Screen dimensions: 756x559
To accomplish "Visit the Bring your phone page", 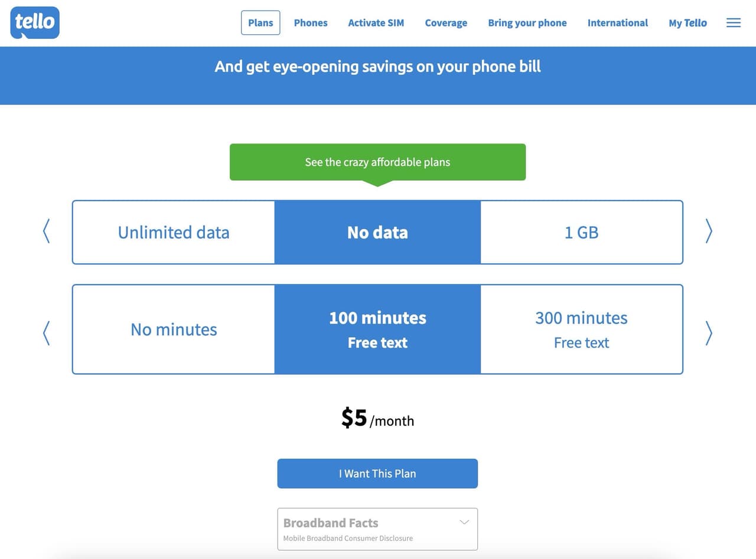I will [x=527, y=23].
